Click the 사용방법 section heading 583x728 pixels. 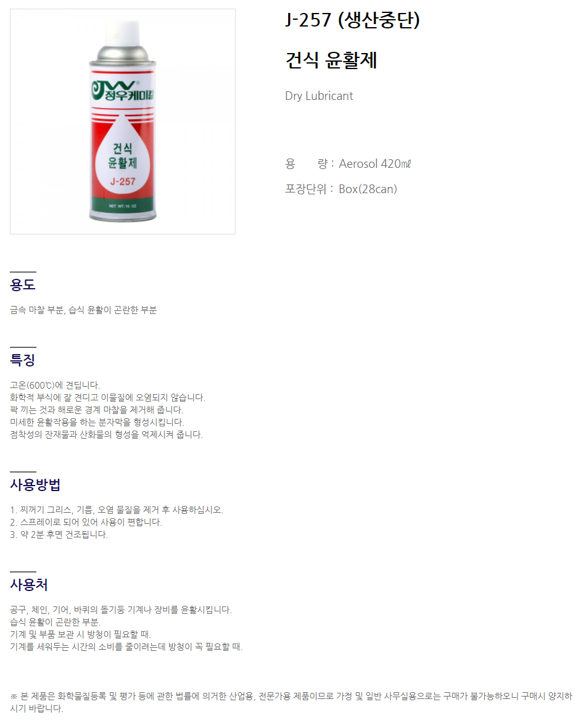pyautogui.click(x=35, y=485)
